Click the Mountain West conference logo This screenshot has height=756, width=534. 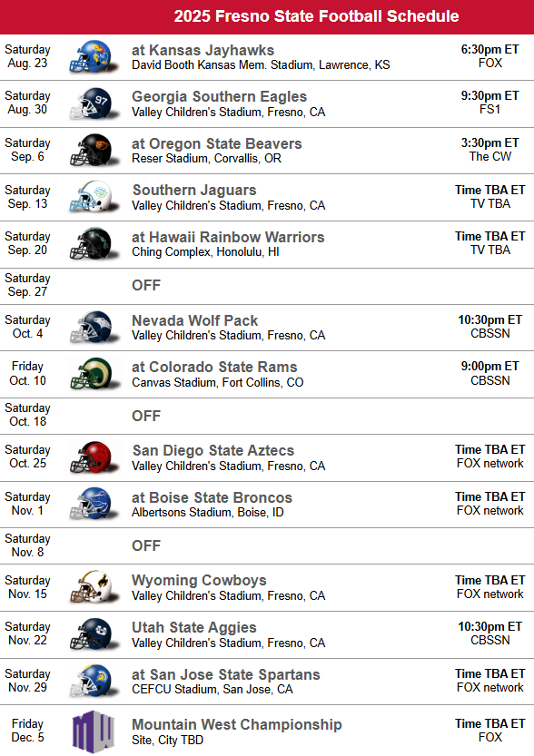coord(94,731)
